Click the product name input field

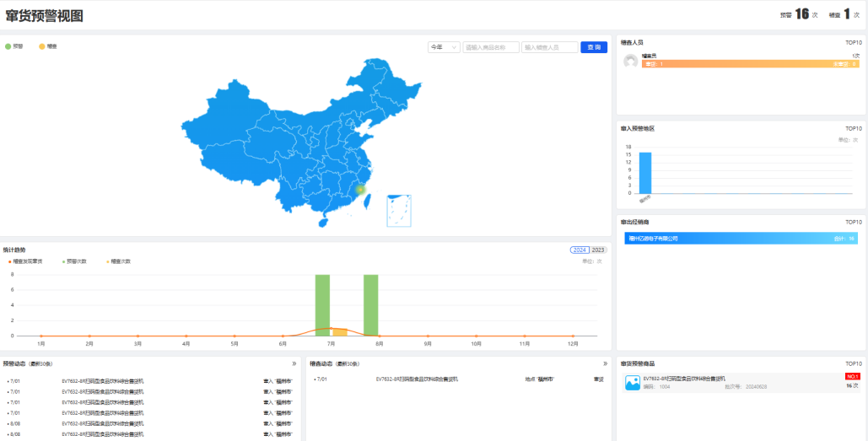tap(490, 47)
